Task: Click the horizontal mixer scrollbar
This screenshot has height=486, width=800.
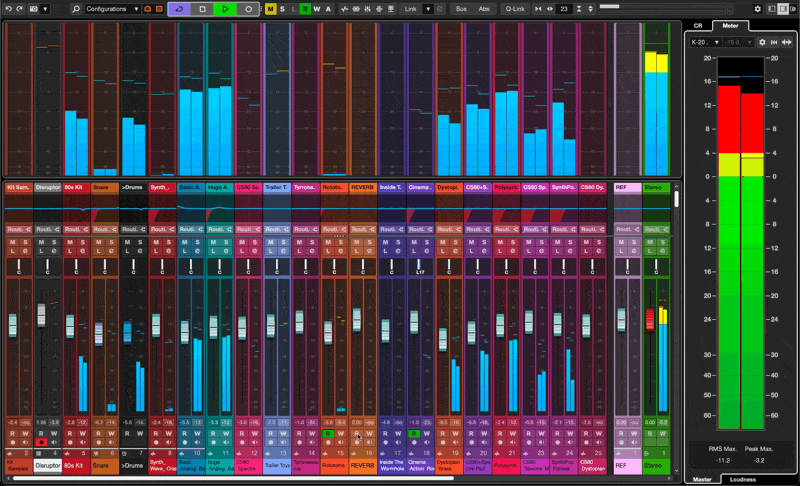Action: (x=300, y=478)
